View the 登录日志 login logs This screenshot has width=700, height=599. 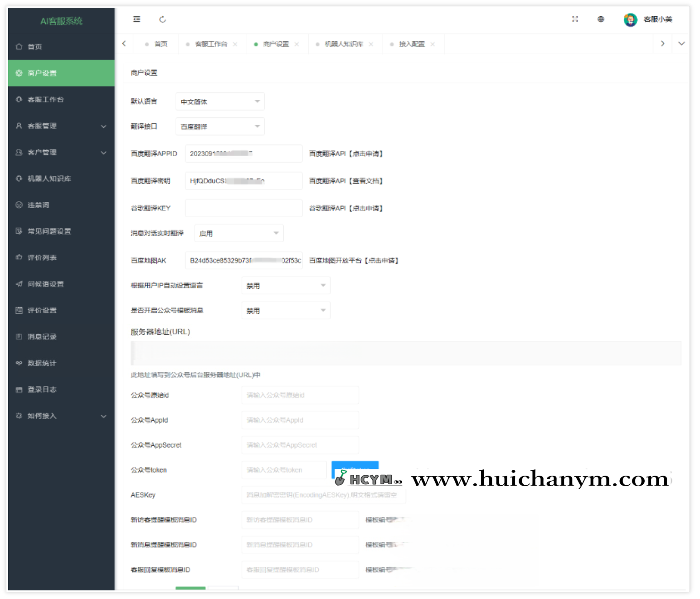point(41,389)
